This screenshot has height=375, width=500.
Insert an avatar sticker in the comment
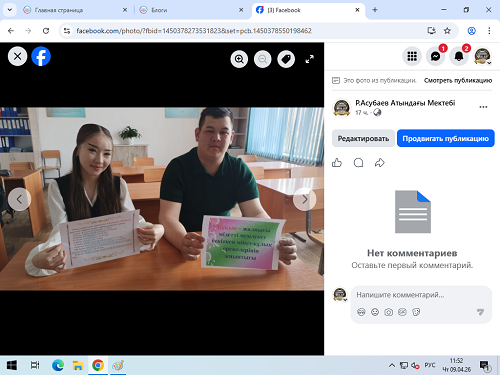click(x=361, y=312)
